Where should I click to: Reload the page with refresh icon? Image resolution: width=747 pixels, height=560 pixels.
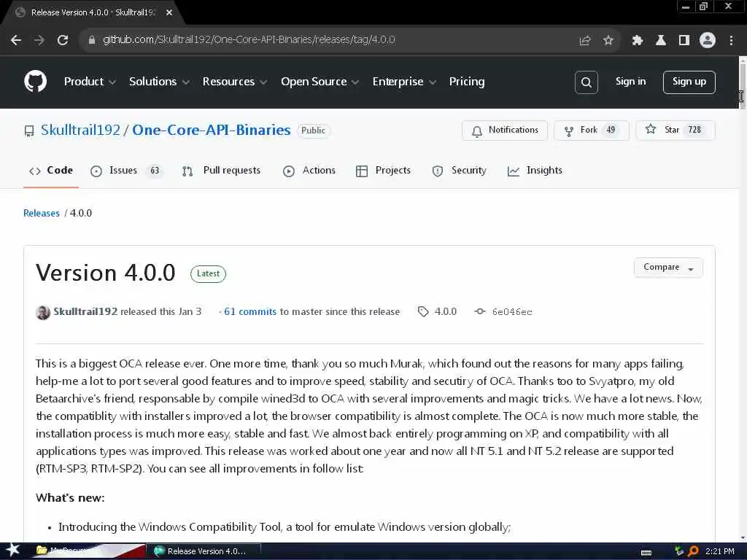63,40
